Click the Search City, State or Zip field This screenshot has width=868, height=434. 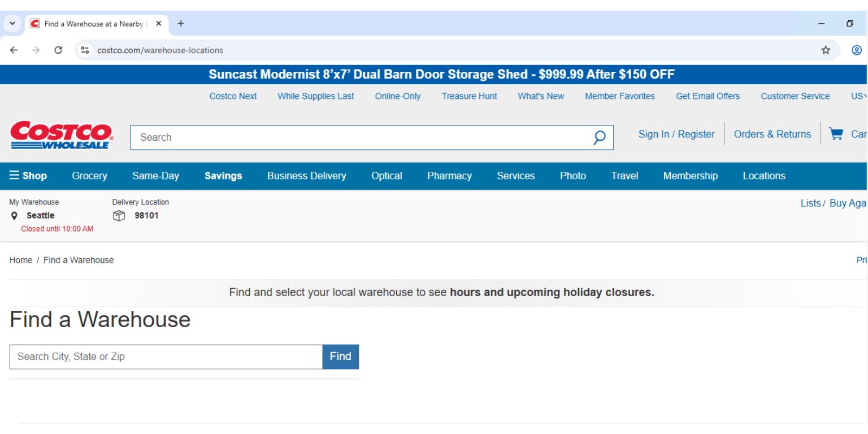pyautogui.click(x=166, y=357)
